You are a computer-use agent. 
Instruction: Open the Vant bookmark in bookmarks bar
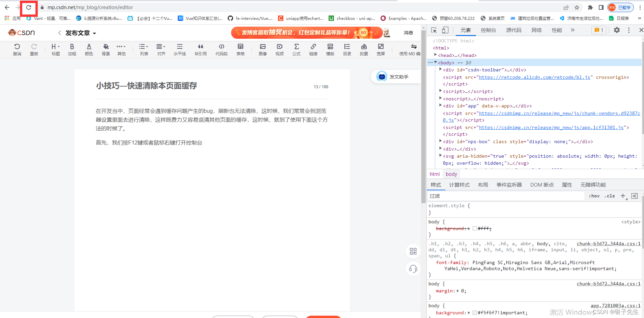tap(49, 18)
